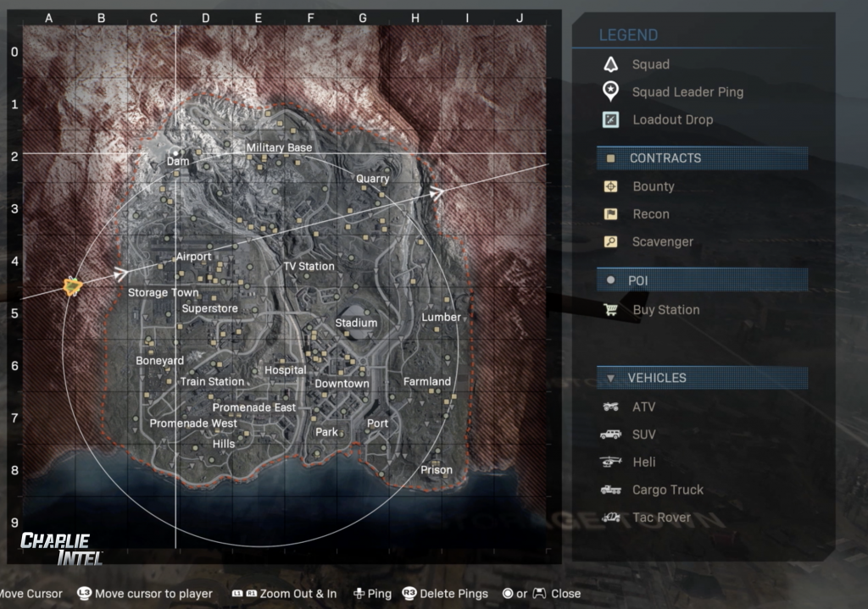The height and width of the screenshot is (609, 868).
Task: Select the Bounty contract icon
Action: point(610,186)
